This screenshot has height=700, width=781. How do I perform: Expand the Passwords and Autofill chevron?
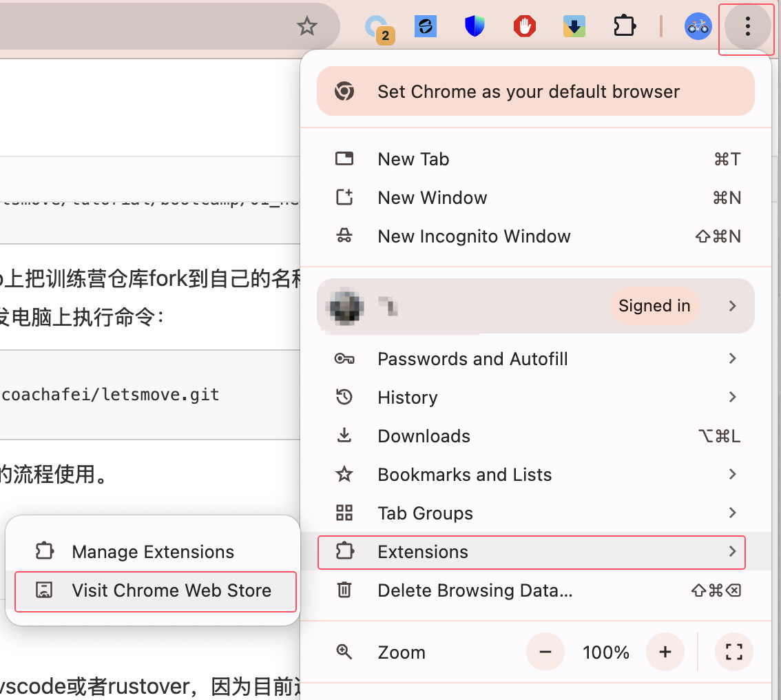coord(732,358)
